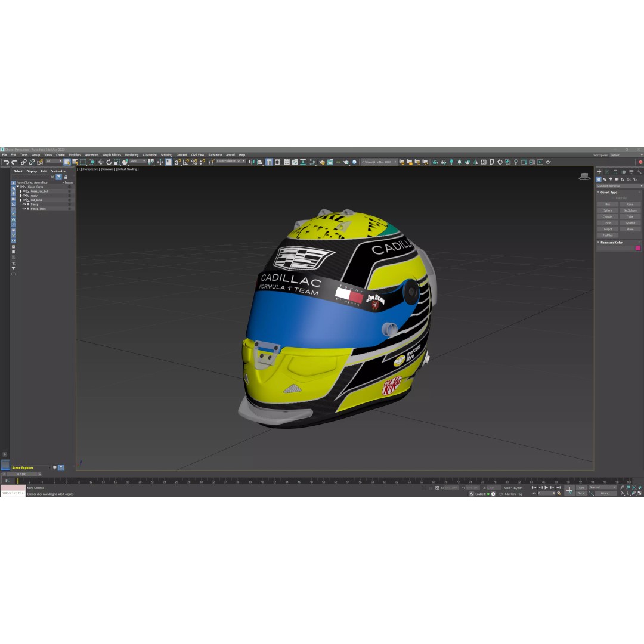644x644 pixels.
Task: Toggle 3D Snaps icon
Action: [x=178, y=162]
